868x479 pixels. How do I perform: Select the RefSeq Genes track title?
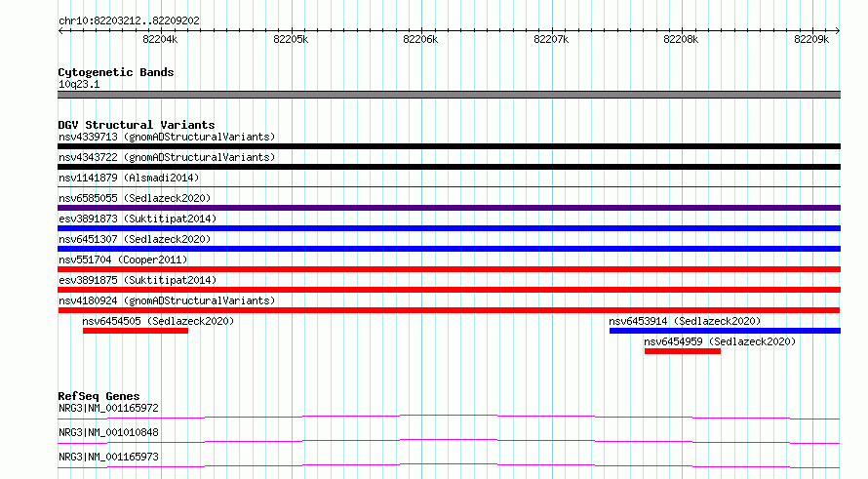click(x=99, y=396)
